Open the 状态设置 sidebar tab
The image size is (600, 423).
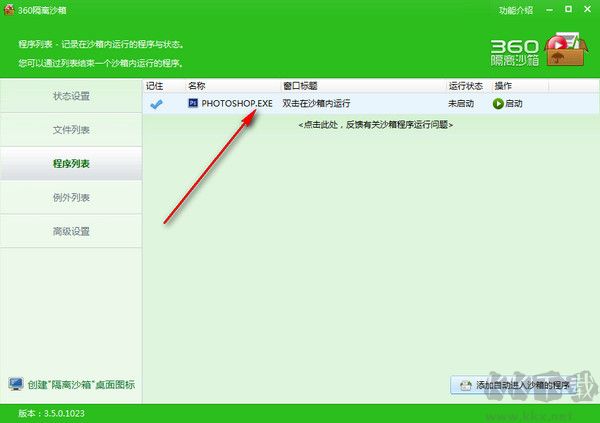(71, 96)
